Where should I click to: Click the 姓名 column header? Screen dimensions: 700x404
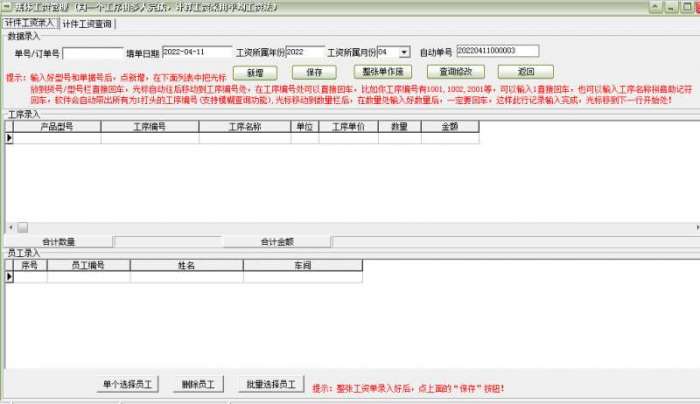tap(187, 266)
